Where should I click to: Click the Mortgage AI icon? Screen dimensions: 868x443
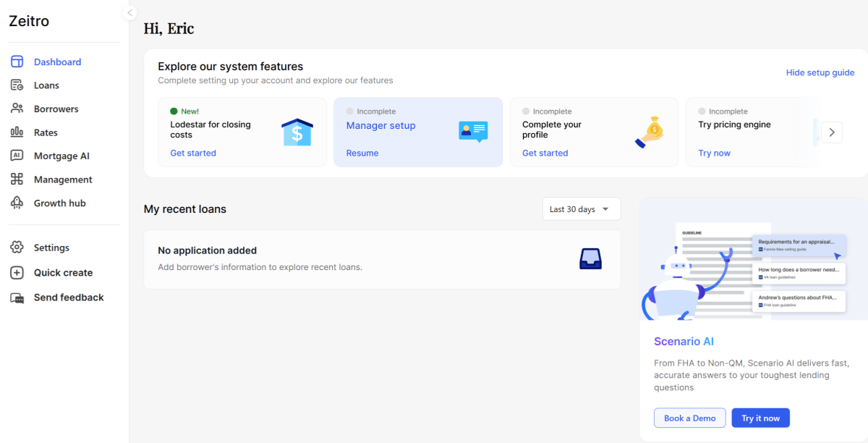point(17,156)
